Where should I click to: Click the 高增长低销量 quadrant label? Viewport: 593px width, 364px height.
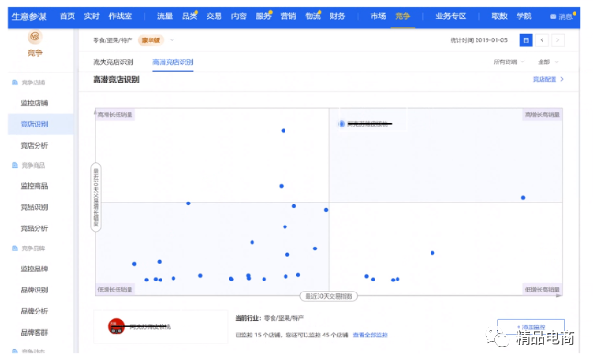point(115,115)
